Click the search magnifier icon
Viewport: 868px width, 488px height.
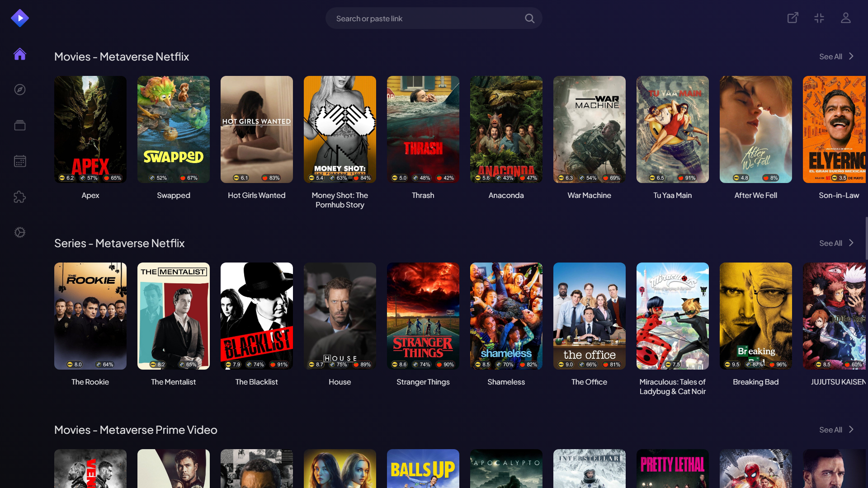point(529,19)
